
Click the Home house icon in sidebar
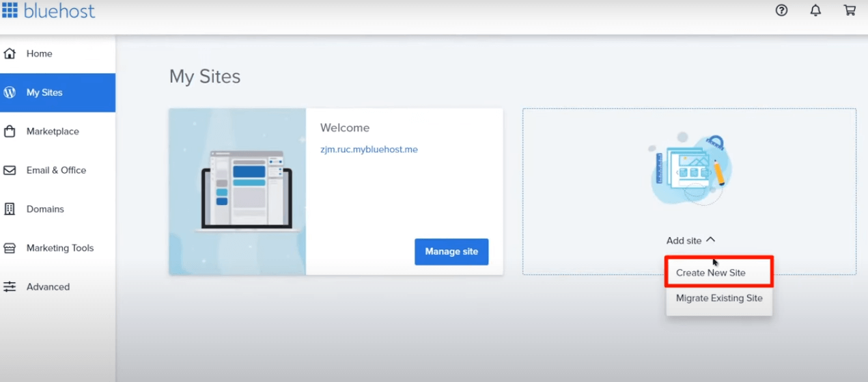click(10, 53)
